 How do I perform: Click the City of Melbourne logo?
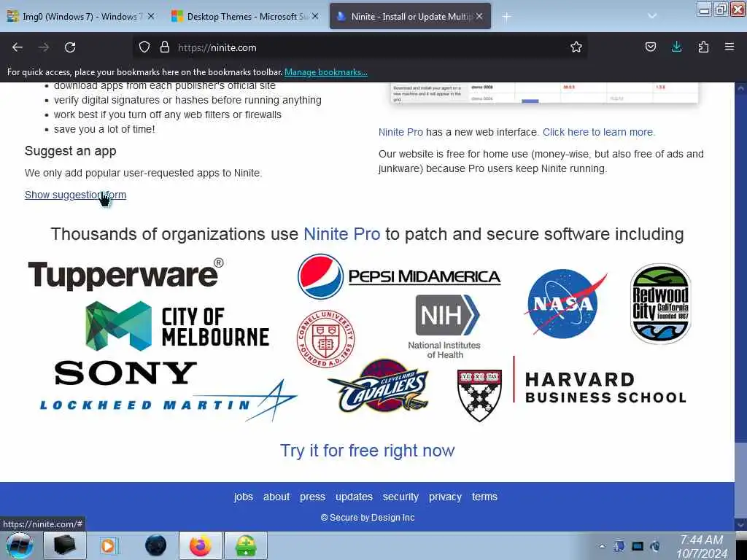tap(177, 326)
